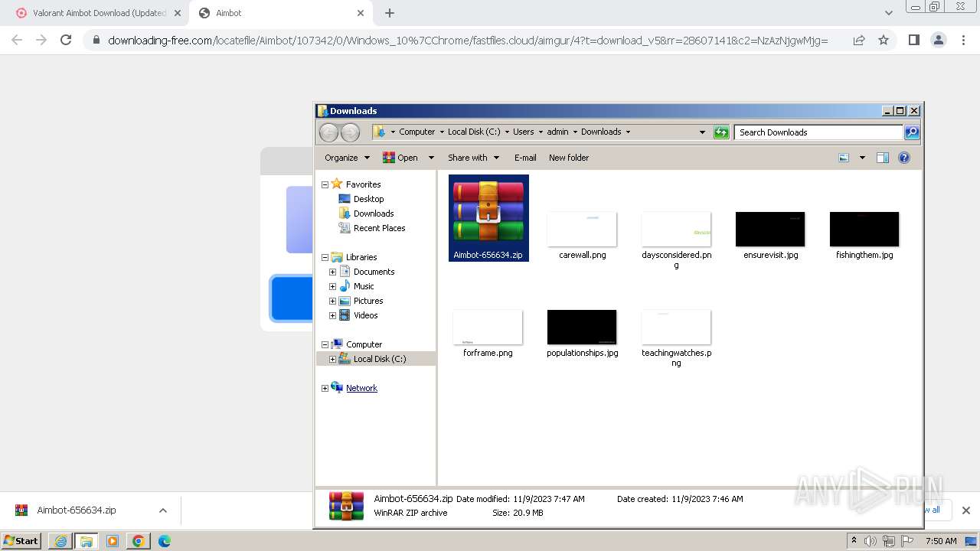Open Explorer help icon
980x551 pixels.
point(904,158)
